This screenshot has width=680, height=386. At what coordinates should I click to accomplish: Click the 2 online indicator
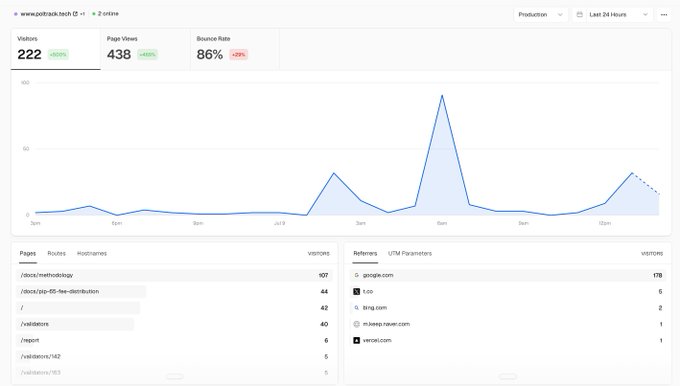pyautogui.click(x=105, y=14)
